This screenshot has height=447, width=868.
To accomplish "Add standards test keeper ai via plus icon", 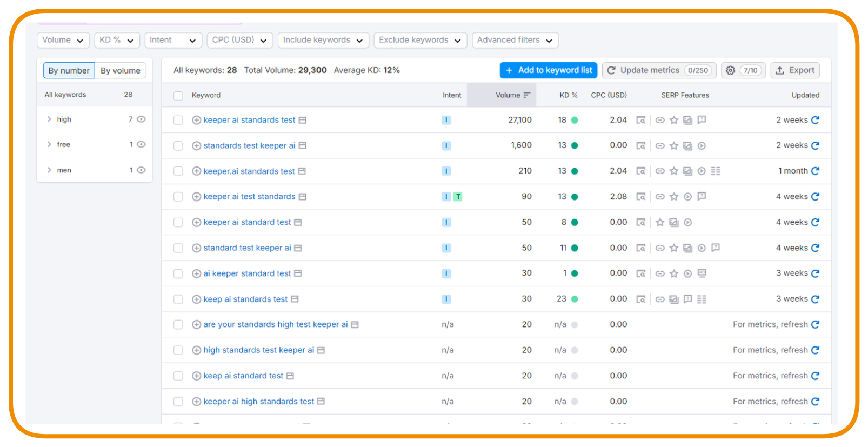I will (x=197, y=145).
